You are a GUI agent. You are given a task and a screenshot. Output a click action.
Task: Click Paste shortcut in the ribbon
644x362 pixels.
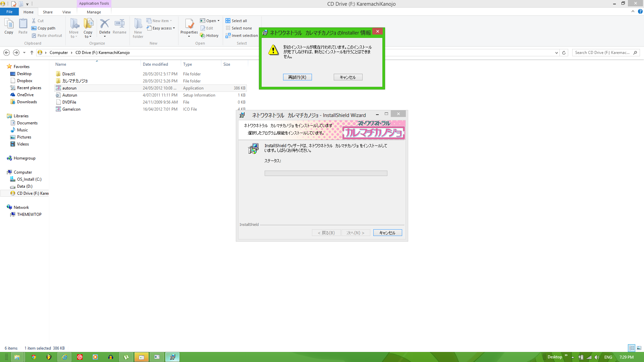point(47,36)
